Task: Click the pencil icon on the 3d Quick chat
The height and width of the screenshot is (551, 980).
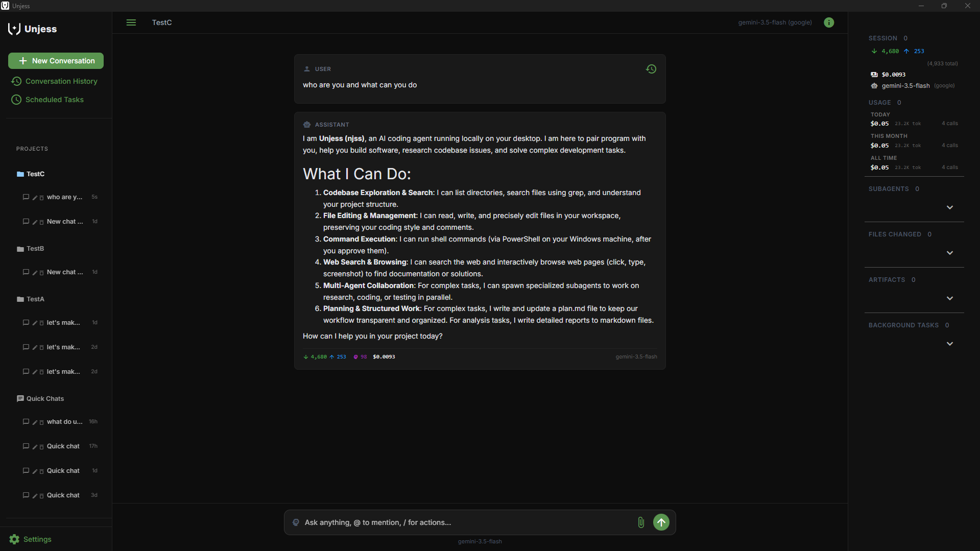Action: [x=35, y=496]
